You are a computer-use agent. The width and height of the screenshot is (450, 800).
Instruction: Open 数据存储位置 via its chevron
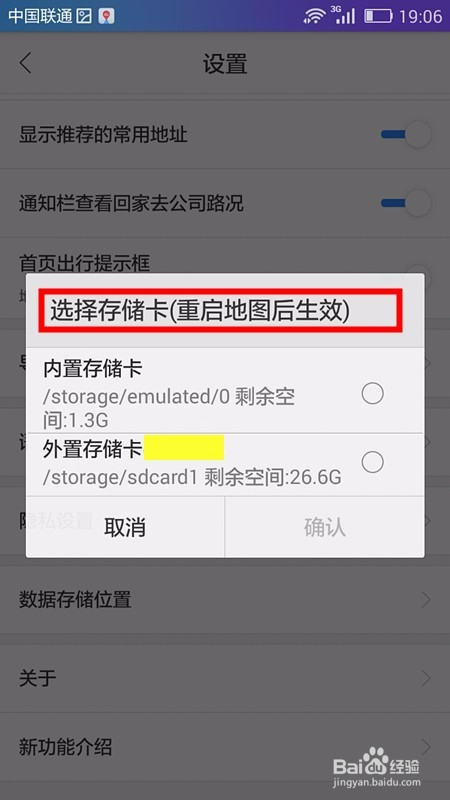click(x=426, y=599)
